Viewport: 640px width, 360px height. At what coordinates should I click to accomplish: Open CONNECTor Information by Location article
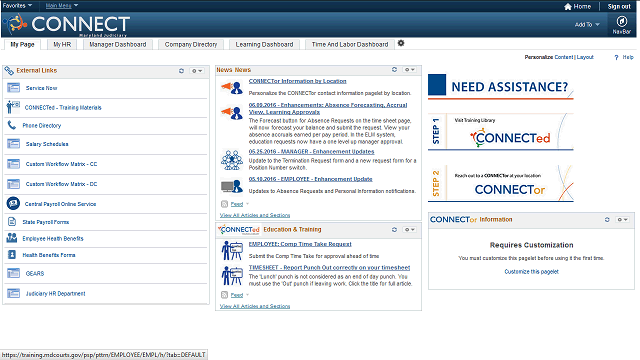298,81
